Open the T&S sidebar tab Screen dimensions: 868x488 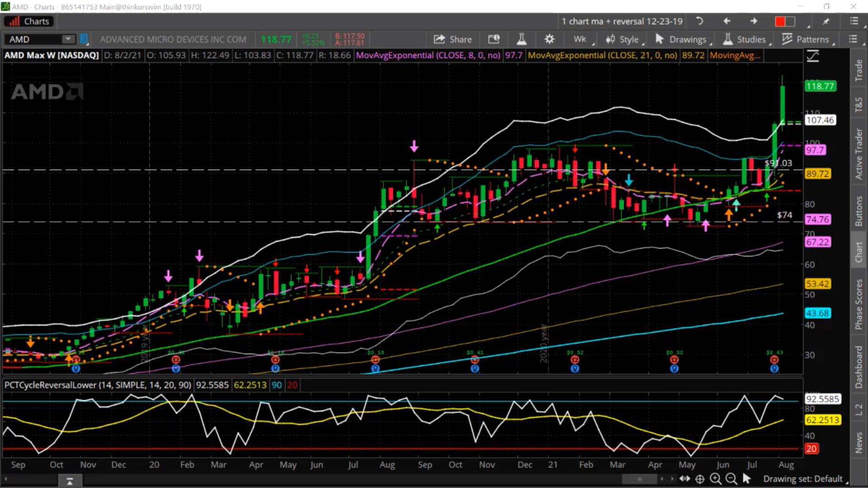click(x=859, y=104)
